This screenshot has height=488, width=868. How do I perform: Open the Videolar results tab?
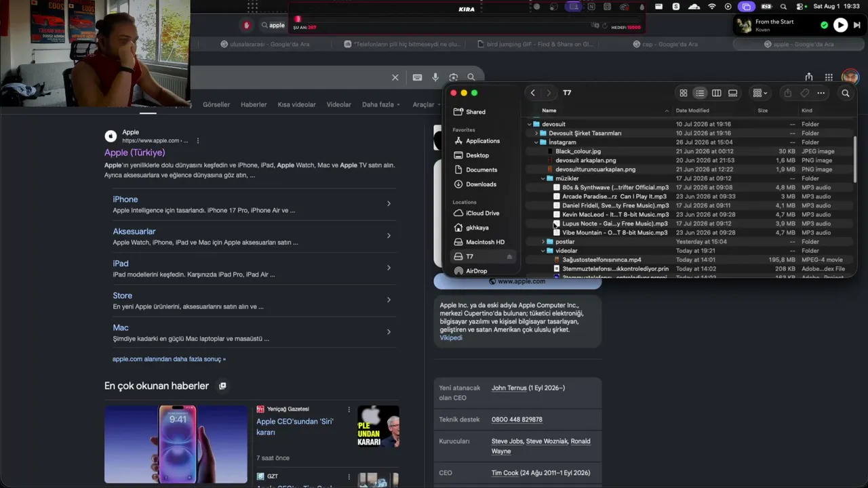[x=339, y=105]
